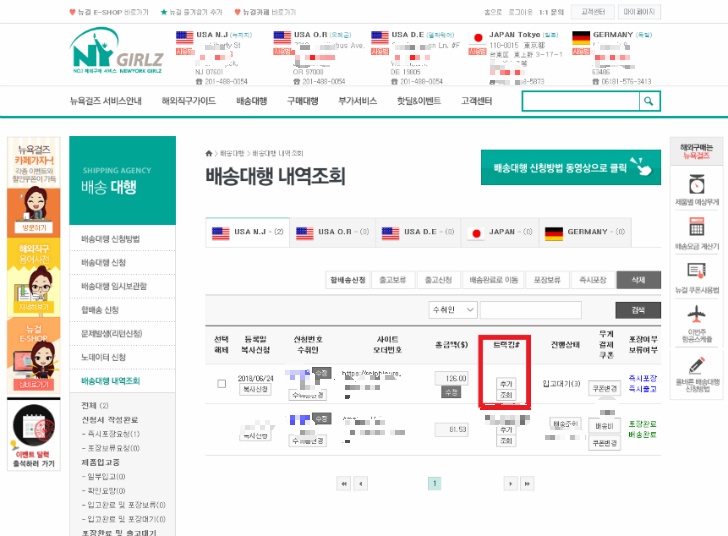
Task: Click the 합배송신청 button
Action: click(x=347, y=280)
